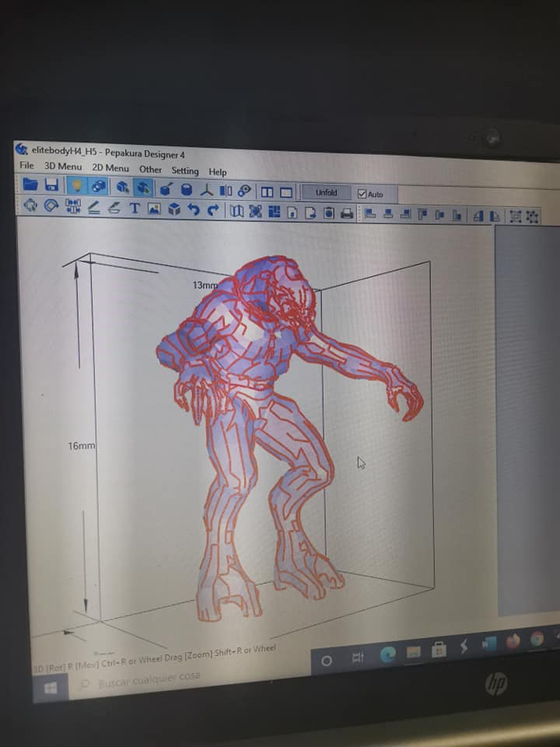Open the File menu
This screenshot has width=560, height=747.
[x=26, y=165]
